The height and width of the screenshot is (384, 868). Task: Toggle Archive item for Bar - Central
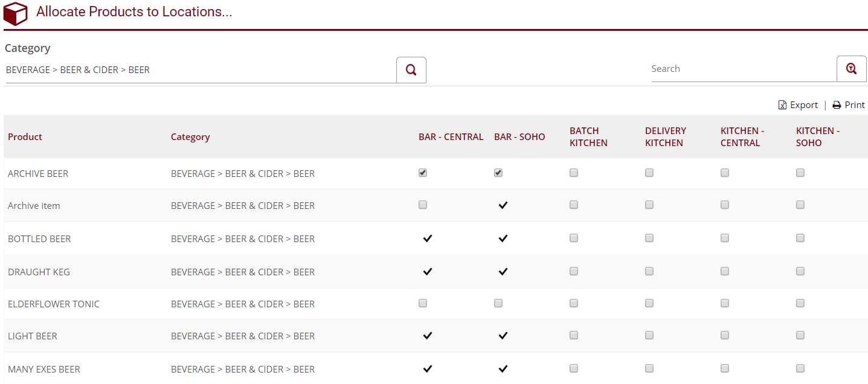(423, 205)
